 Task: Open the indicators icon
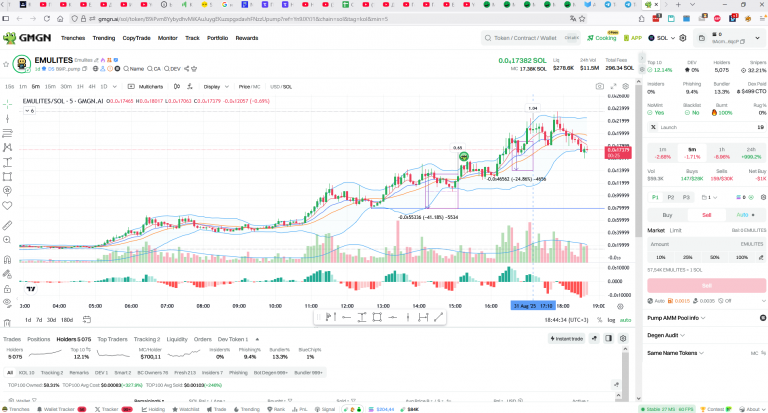click(190, 86)
